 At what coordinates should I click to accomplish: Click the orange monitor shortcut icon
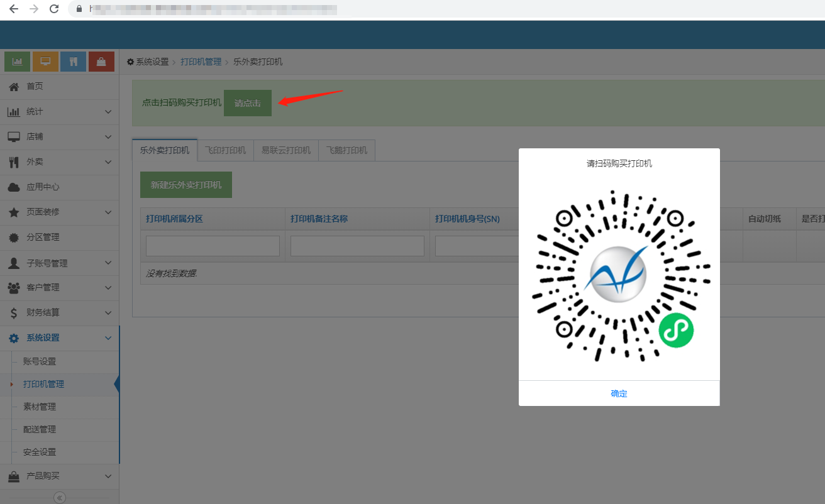click(x=45, y=62)
